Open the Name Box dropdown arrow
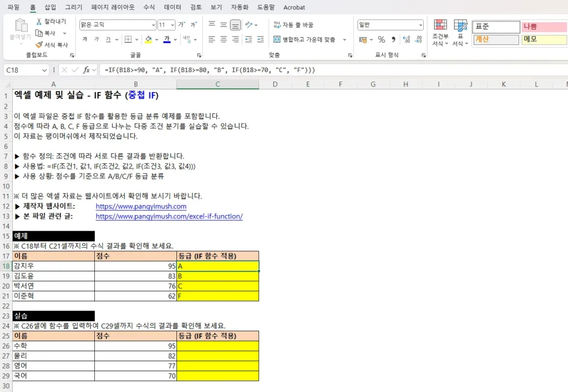The image size is (568, 392). 44,70
